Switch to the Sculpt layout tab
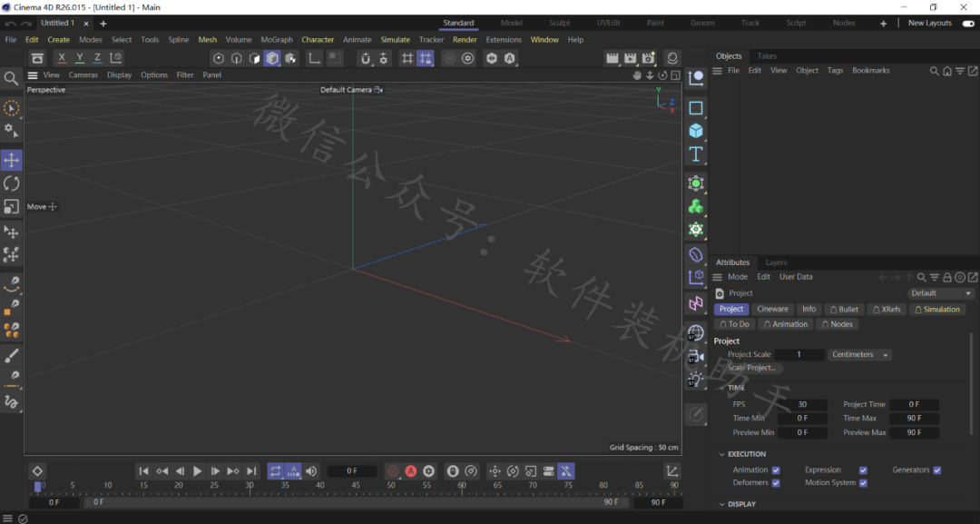The height and width of the screenshot is (524, 980). click(x=559, y=23)
